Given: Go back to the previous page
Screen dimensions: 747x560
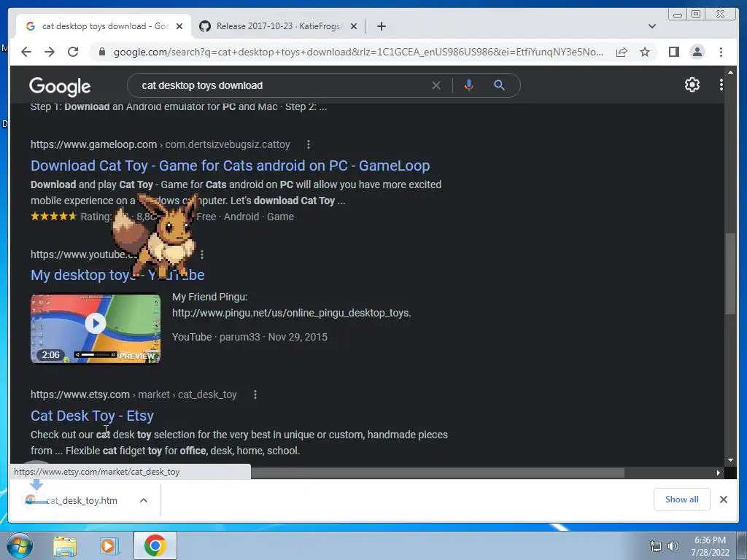Looking at the screenshot, I should point(26,52).
